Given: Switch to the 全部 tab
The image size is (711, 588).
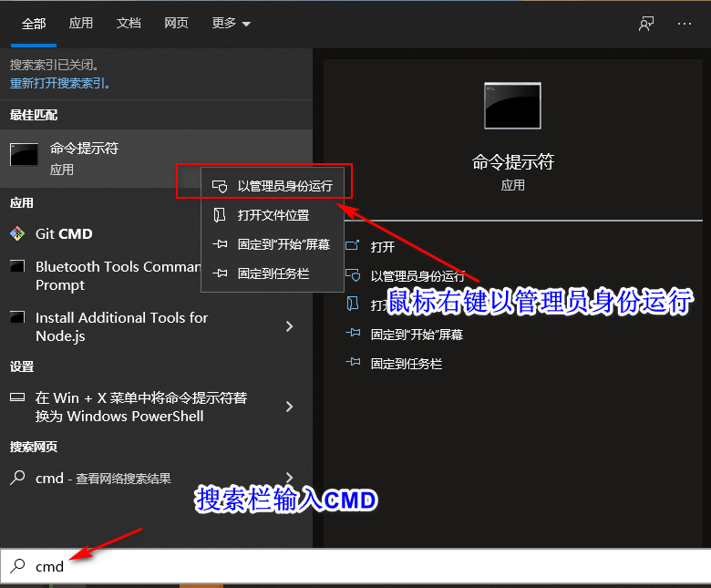Looking at the screenshot, I should 34,24.
